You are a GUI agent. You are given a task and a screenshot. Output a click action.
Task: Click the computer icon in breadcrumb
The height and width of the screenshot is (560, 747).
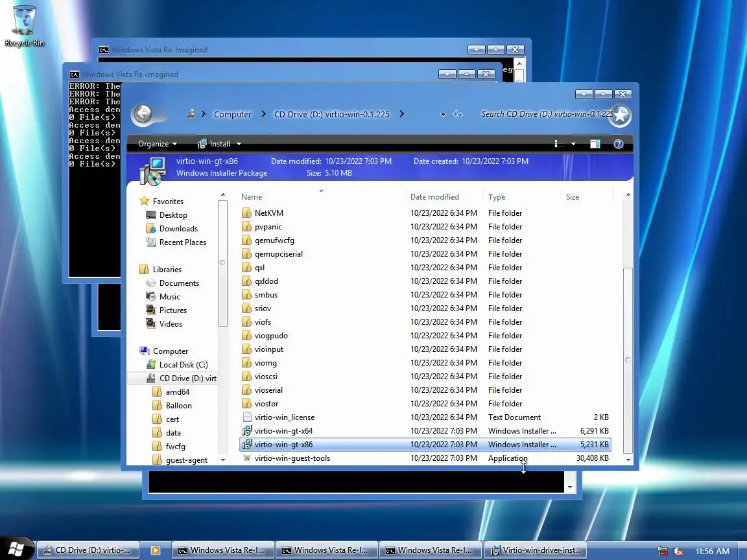point(191,114)
